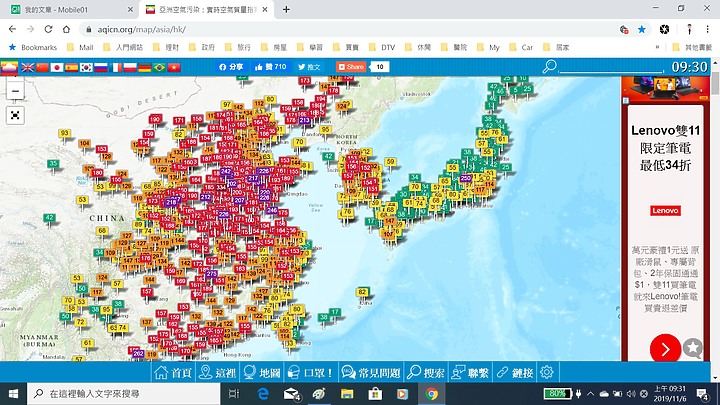
Task: Go back with browser back arrow
Action: (12, 29)
